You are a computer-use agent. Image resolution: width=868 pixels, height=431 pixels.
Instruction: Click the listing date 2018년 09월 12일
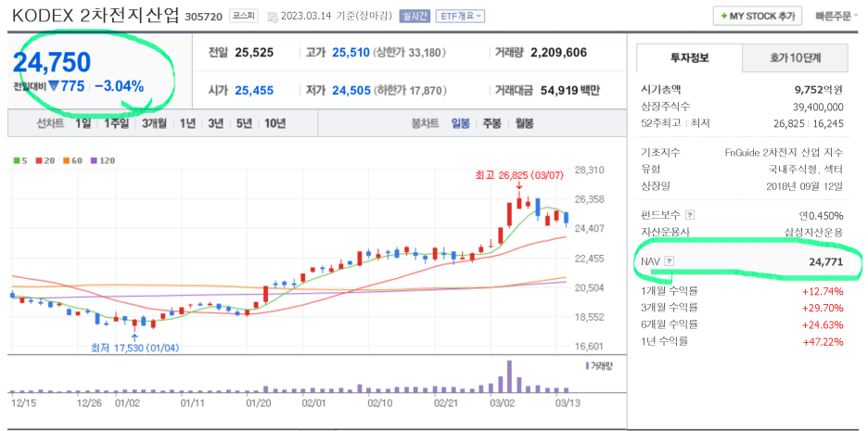pos(806,184)
